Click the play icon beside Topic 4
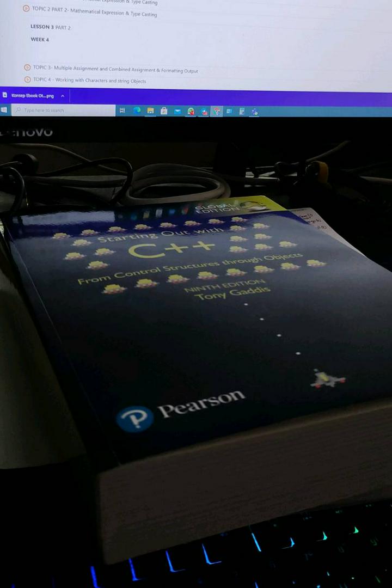This screenshot has width=392, height=588. point(27,79)
